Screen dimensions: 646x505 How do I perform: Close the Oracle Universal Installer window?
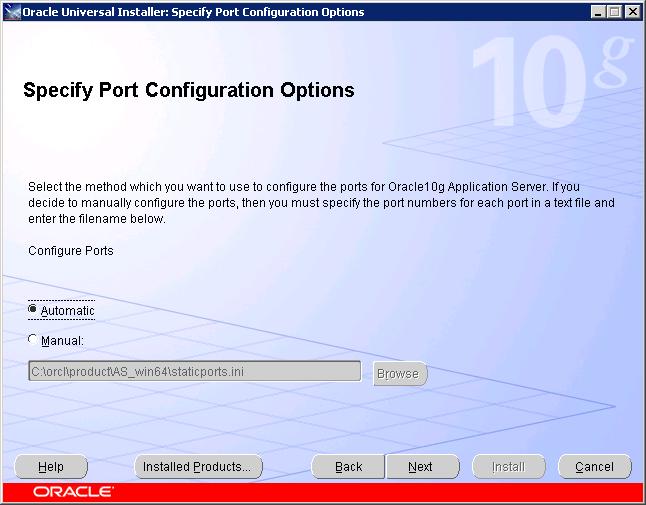click(x=632, y=12)
